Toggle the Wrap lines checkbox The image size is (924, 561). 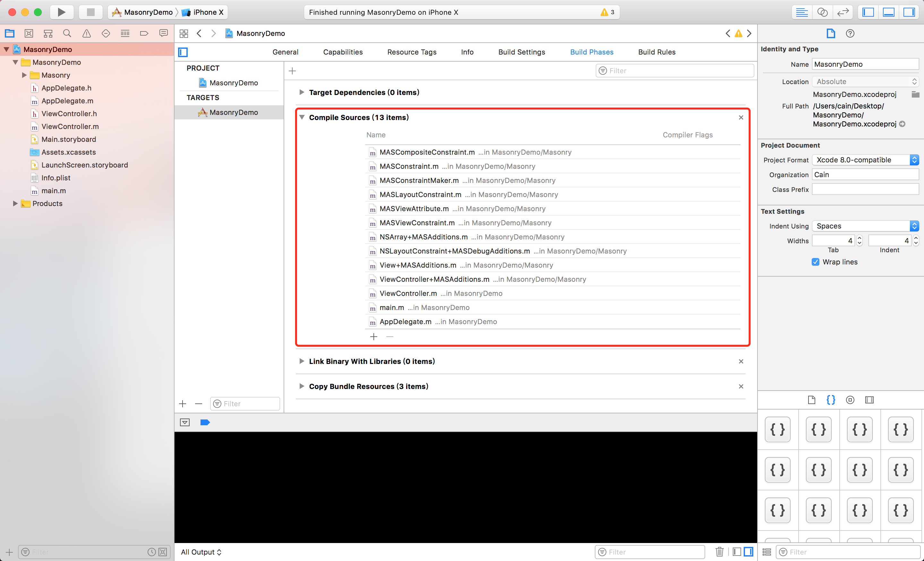[816, 262]
